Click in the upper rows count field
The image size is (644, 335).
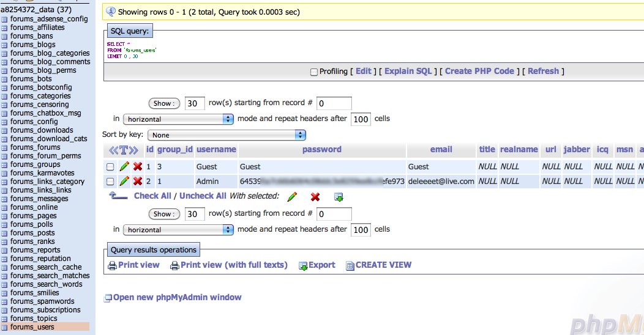[x=195, y=103]
